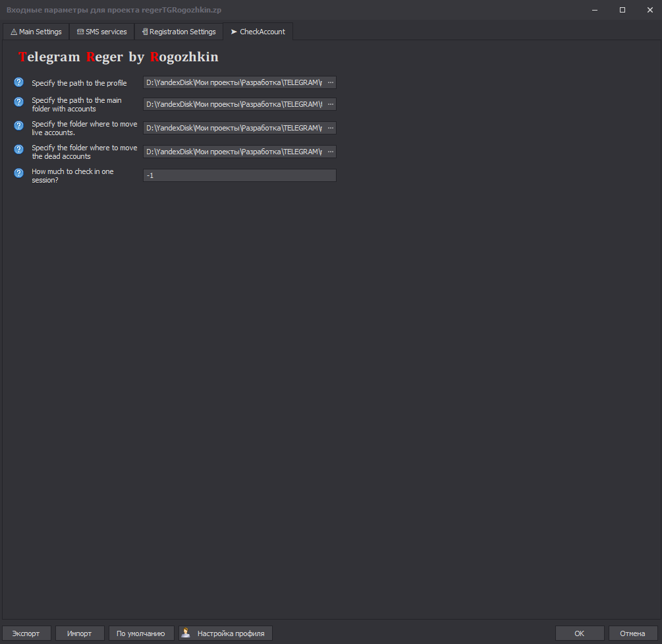Show help for check per session setting
The image size is (662, 644).
[18, 173]
